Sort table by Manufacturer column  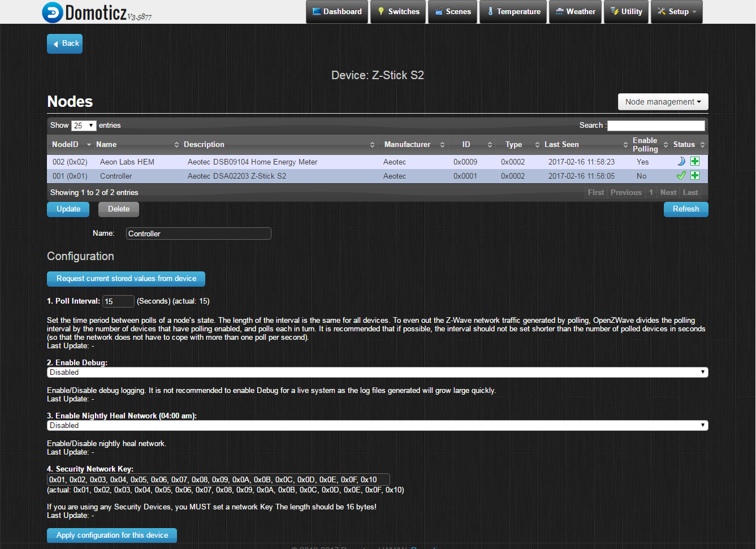point(413,145)
